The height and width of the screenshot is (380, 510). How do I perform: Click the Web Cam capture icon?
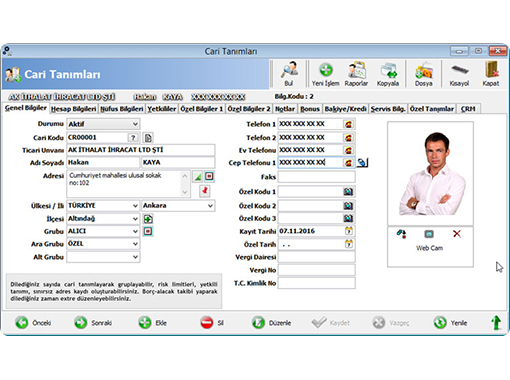(x=429, y=234)
